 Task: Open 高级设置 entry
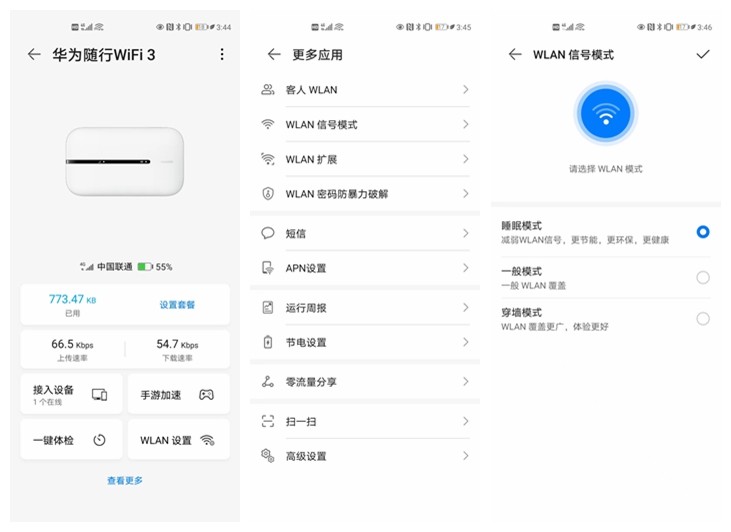point(365,456)
